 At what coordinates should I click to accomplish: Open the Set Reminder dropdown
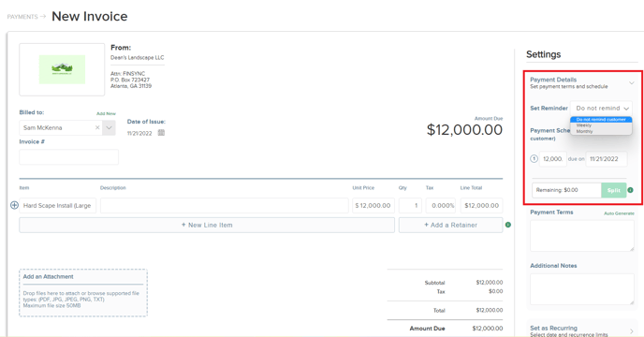pyautogui.click(x=601, y=108)
